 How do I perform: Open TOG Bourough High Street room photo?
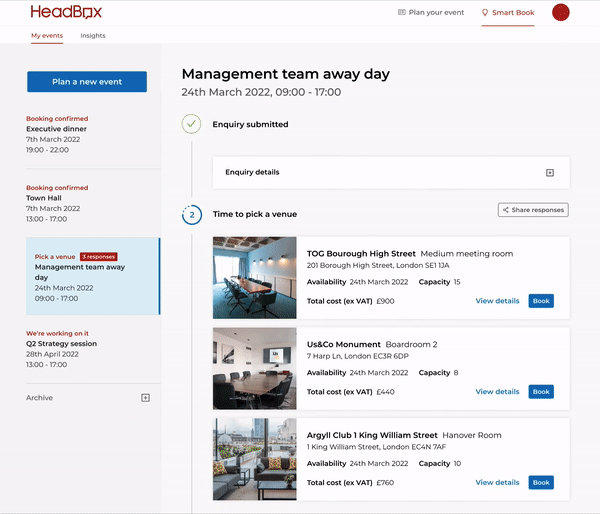[x=254, y=278]
